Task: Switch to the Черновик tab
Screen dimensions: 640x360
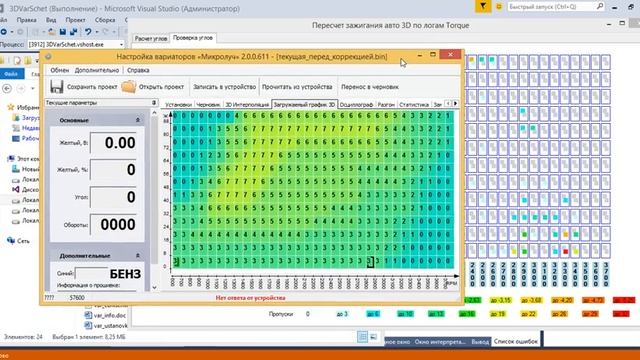Action: (208, 104)
